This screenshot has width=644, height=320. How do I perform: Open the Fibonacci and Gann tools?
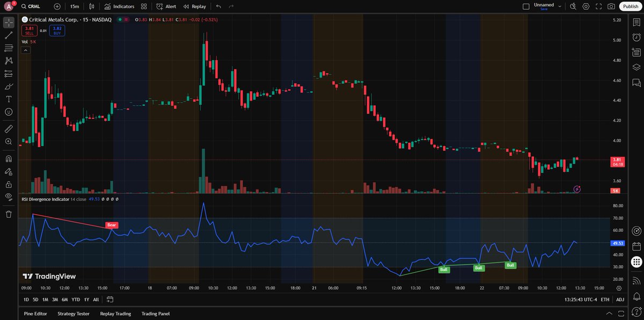pyautogui.click(x=9, y=48)
